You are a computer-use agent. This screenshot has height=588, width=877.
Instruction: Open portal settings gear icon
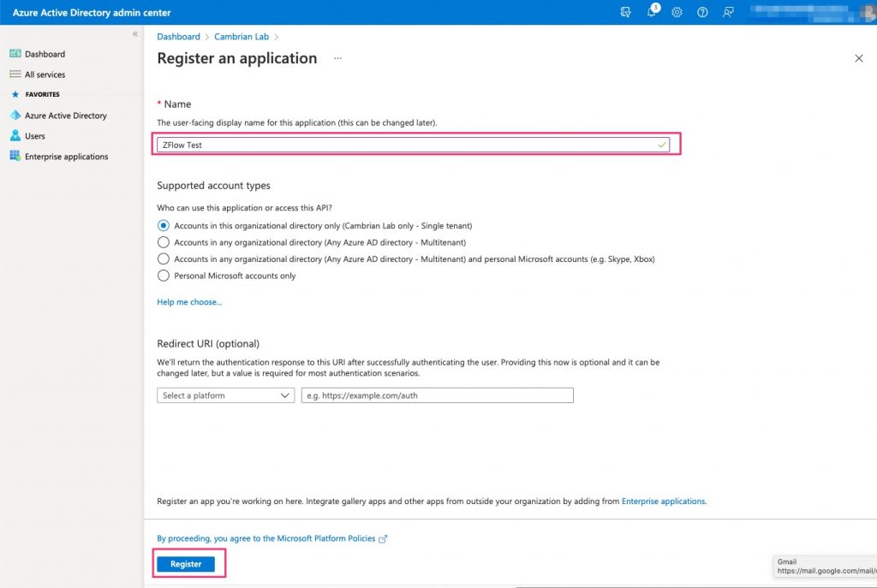[677, 12]
